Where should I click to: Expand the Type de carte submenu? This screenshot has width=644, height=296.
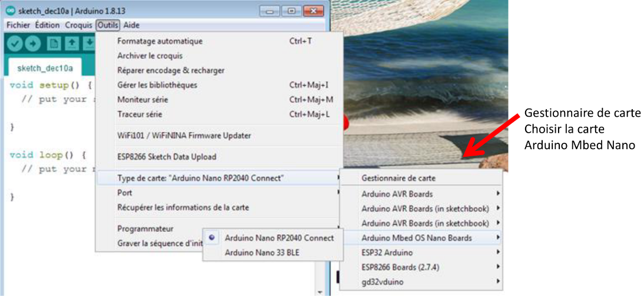pyautogui.click(x=220, y=178)
